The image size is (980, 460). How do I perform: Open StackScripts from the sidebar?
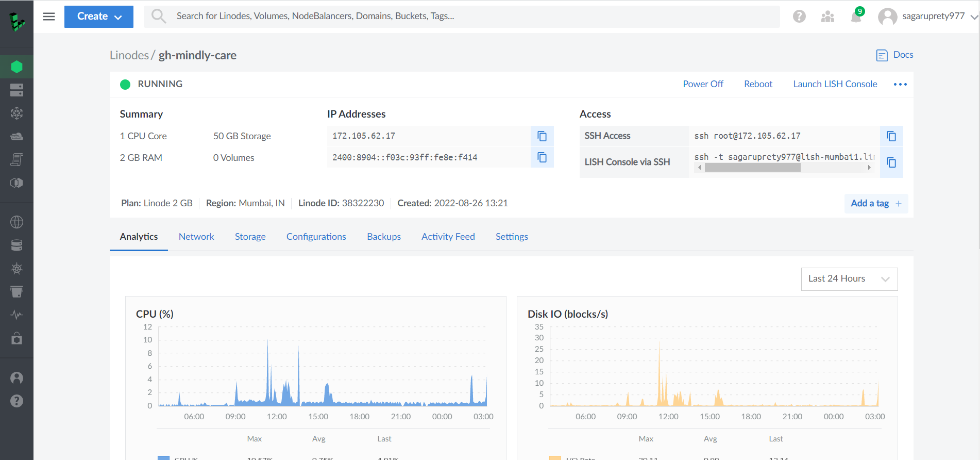pos(16,160)
